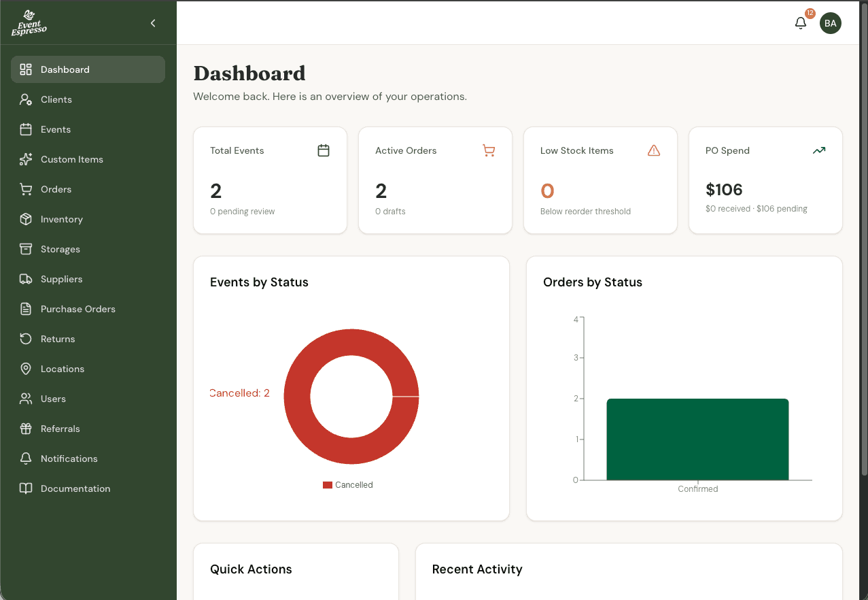Open Purchase Orders label in sidebar
868x600 pixels.
click(x=78, y=309)
